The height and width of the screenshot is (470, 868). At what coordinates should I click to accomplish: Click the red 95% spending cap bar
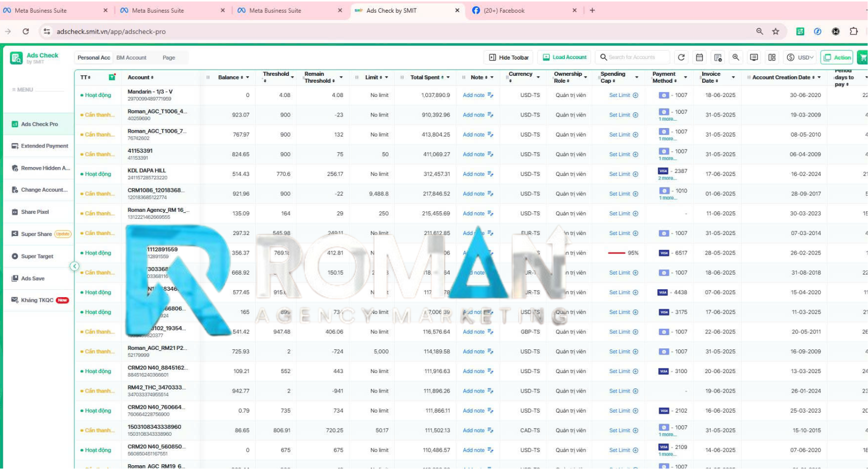[x=616, y=253]
